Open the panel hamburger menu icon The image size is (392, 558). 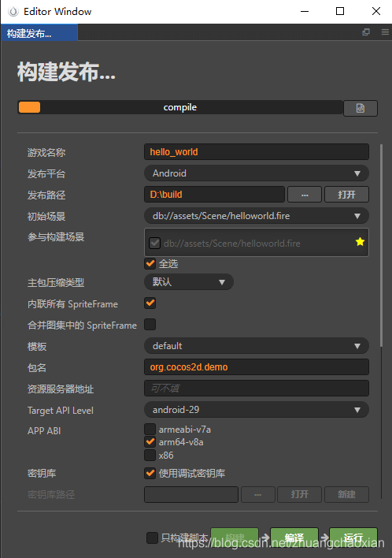[x=385, y=32]
